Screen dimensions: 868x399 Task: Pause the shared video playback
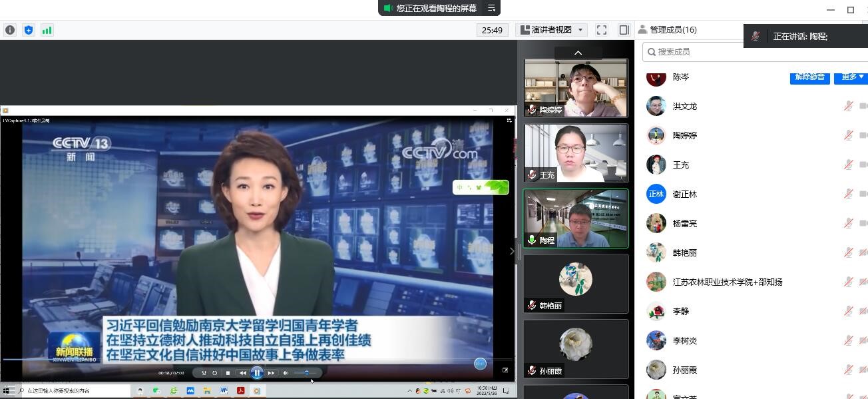pyautogui.click(x=257, y=373)
